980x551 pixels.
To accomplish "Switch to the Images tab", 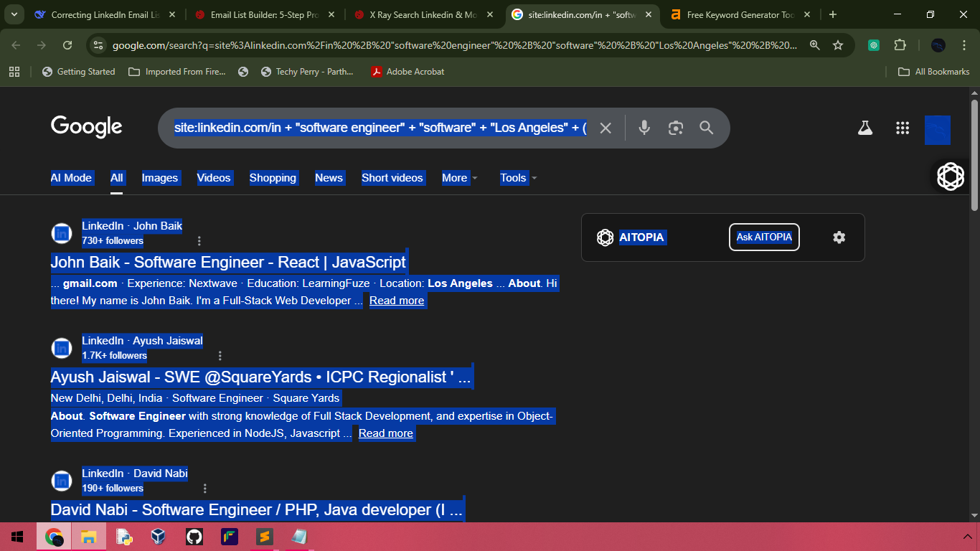I will [x=159, y=178].
